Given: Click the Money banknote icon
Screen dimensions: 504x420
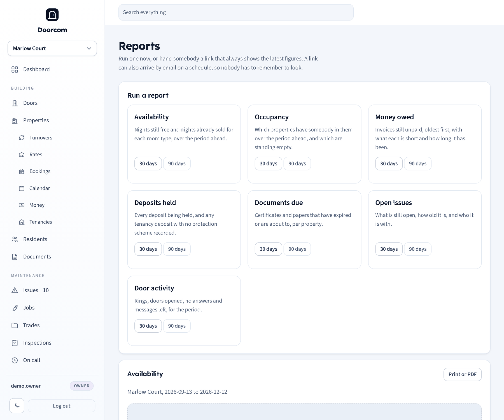Looking at the screenshot, I should [22, 205].
